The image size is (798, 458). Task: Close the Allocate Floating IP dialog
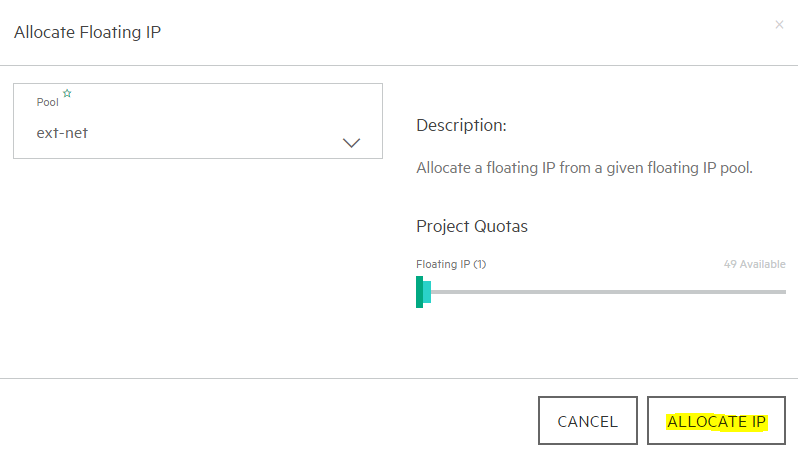pyautogui.click(x=779, y=24)
